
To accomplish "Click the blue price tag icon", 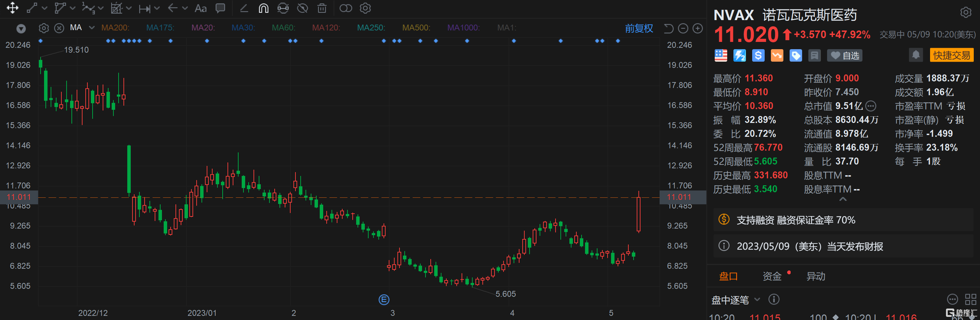I will 796,55.
